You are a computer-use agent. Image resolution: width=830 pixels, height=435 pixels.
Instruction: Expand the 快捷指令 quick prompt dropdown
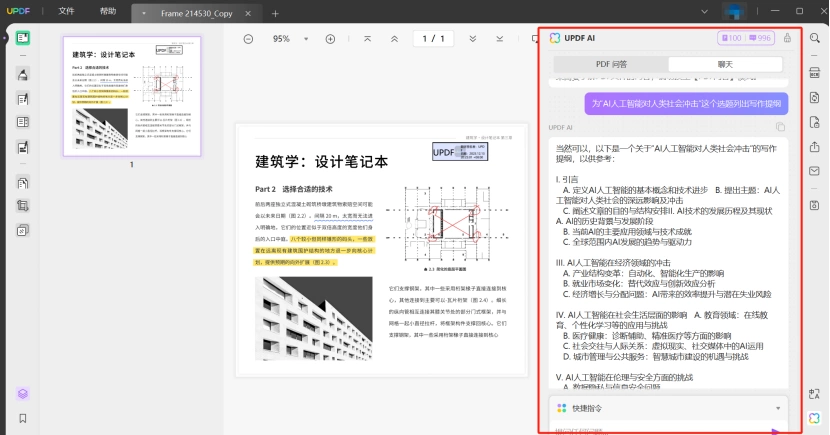click(778, 408)
